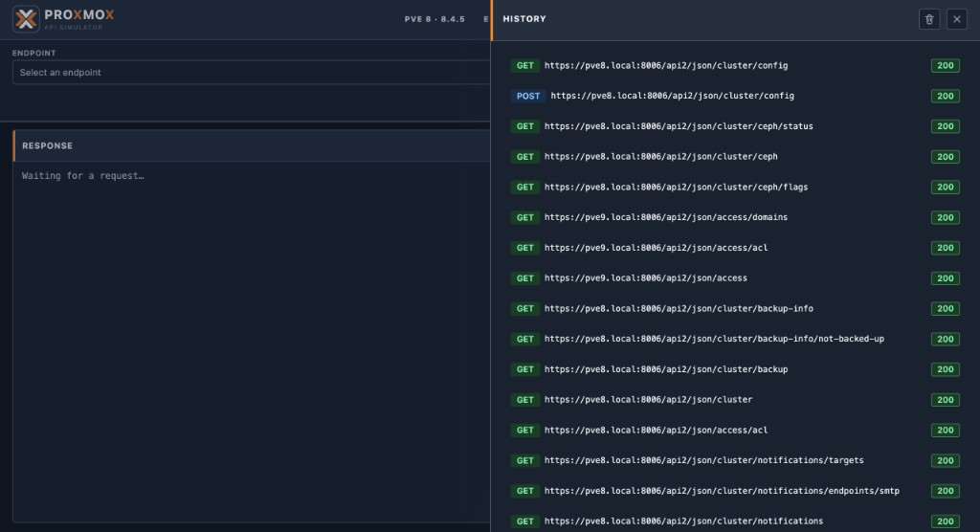Open the notifications/endpoints/smtp entry
The width and height of the screenshot is (980, 532).
click(x=735, y=491)
